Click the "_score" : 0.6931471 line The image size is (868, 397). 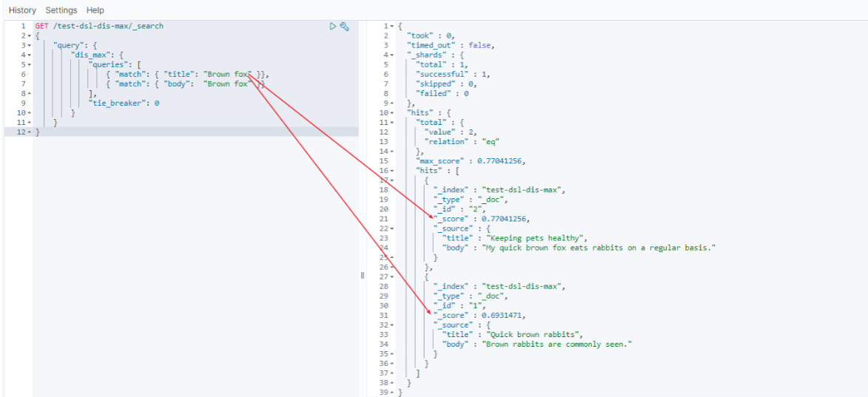coord(480,316)
